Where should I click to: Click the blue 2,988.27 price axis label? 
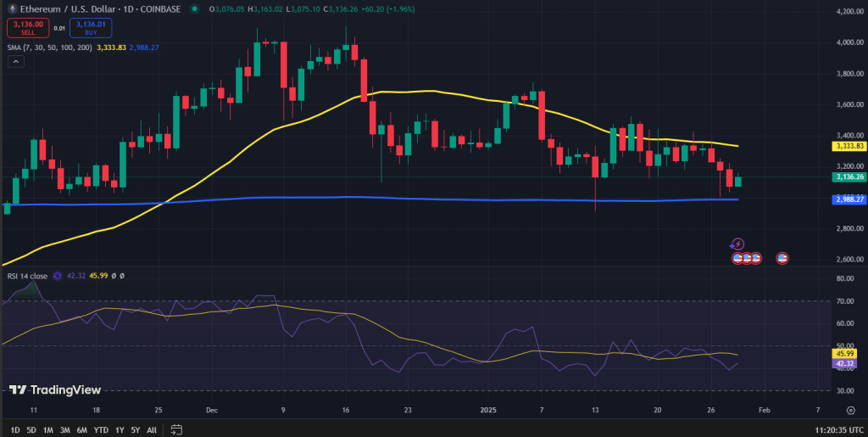(849, 199)
